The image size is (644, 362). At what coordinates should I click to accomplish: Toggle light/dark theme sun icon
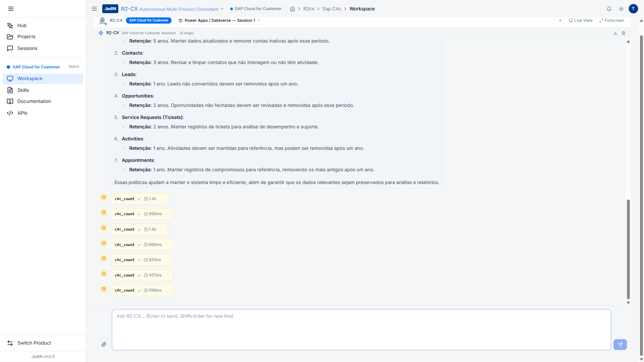click(x=621, y=9)
